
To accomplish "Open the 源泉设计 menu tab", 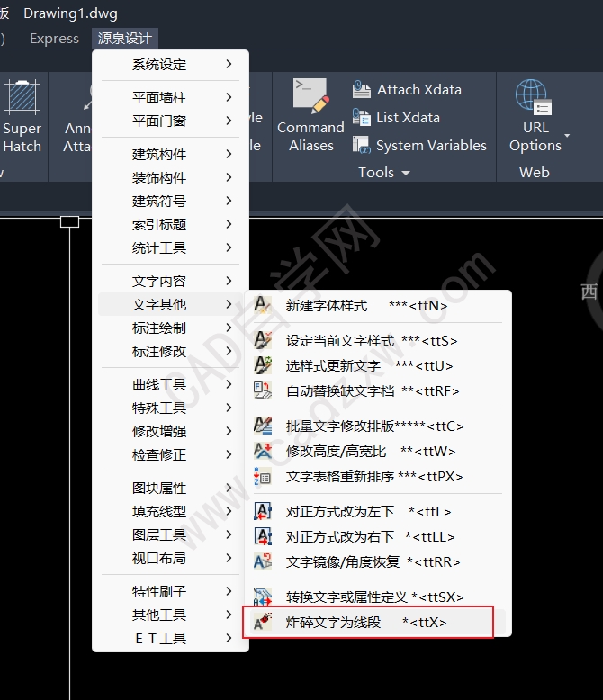I will (x=124, y=39).
